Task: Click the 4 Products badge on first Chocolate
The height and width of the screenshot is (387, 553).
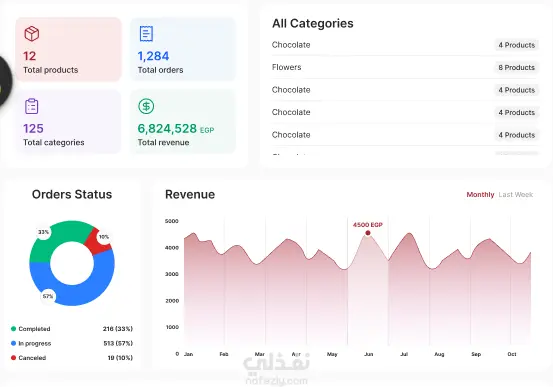Action: coord(516,45)
